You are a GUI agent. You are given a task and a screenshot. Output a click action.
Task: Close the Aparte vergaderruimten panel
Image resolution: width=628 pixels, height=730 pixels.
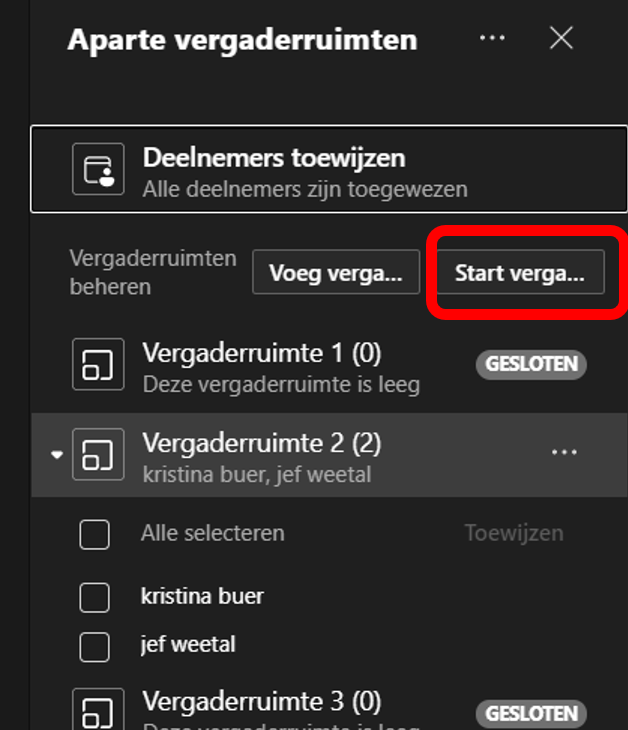pos(561,38)
